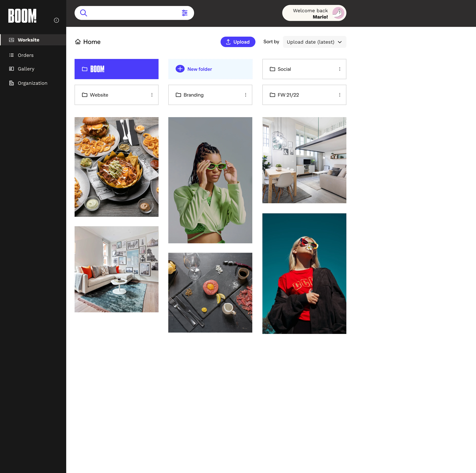Screen dimensions: 476x473
Task: Switch to the Orders section
Action: coord(26,55)
